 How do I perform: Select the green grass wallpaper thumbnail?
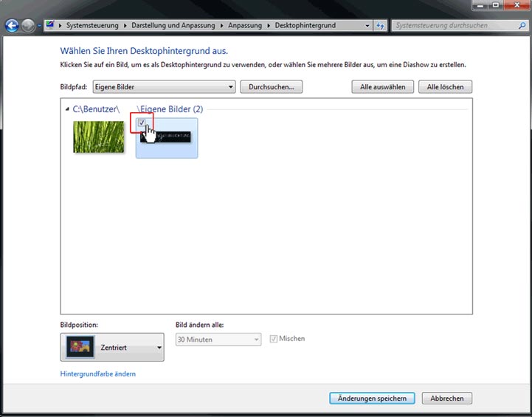(99, 137)
